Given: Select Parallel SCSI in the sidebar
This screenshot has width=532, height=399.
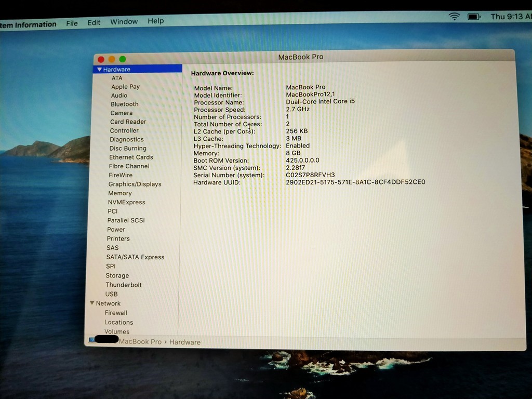Looking at the screenshot, I should pos(126,220).
